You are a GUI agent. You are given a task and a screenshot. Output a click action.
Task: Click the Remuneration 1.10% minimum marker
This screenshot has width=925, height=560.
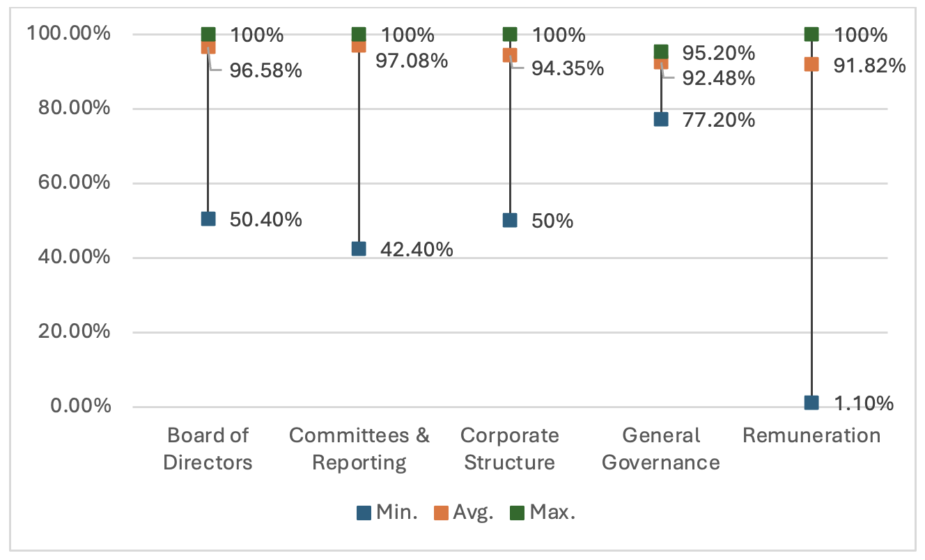811,403
